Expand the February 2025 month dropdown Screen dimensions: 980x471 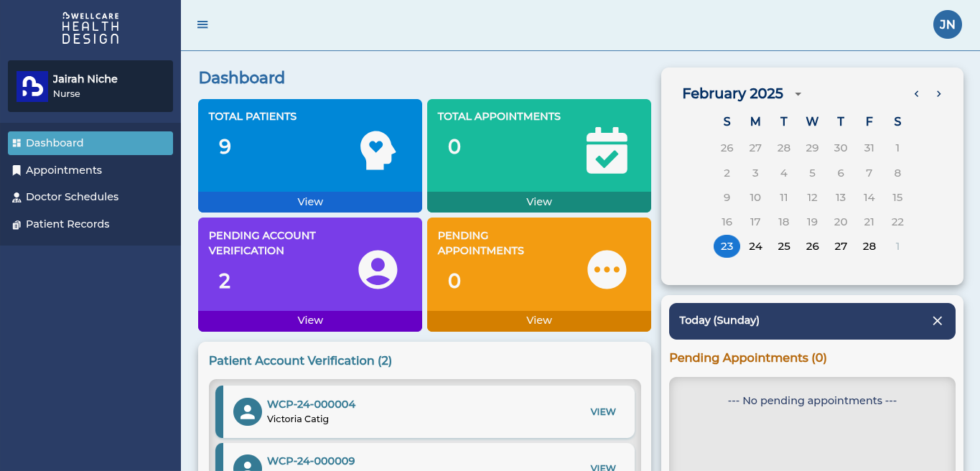pyautogui.click(x=798, y=94)
